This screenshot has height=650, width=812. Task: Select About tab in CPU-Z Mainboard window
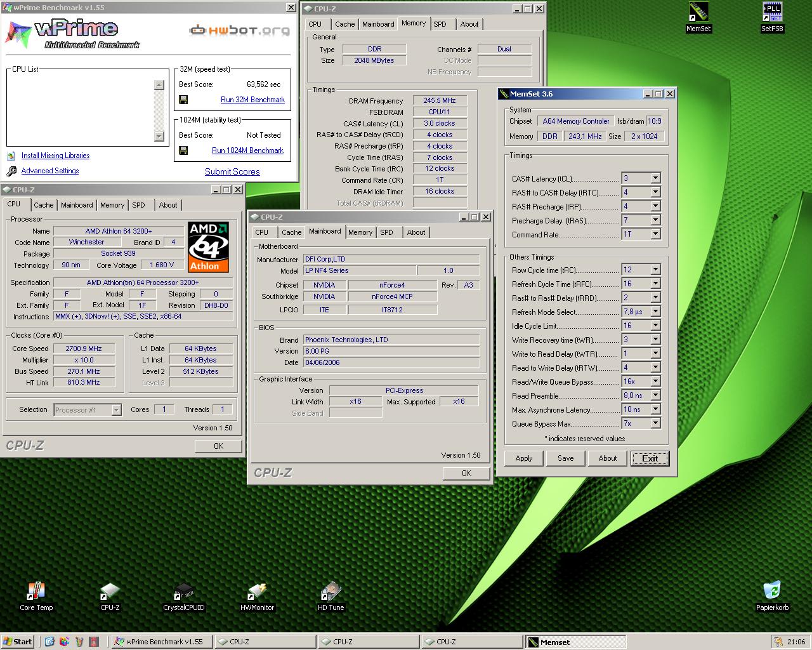(416, 232)
